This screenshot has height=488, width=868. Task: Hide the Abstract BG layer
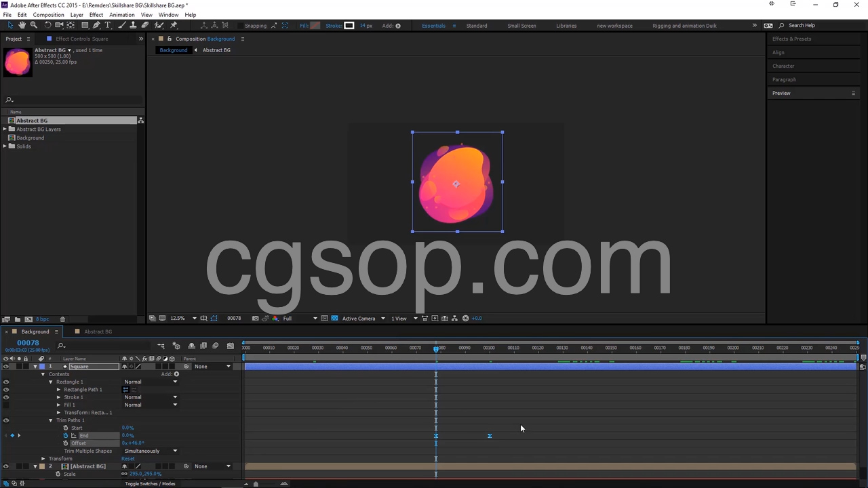click(x=6, y=466)
